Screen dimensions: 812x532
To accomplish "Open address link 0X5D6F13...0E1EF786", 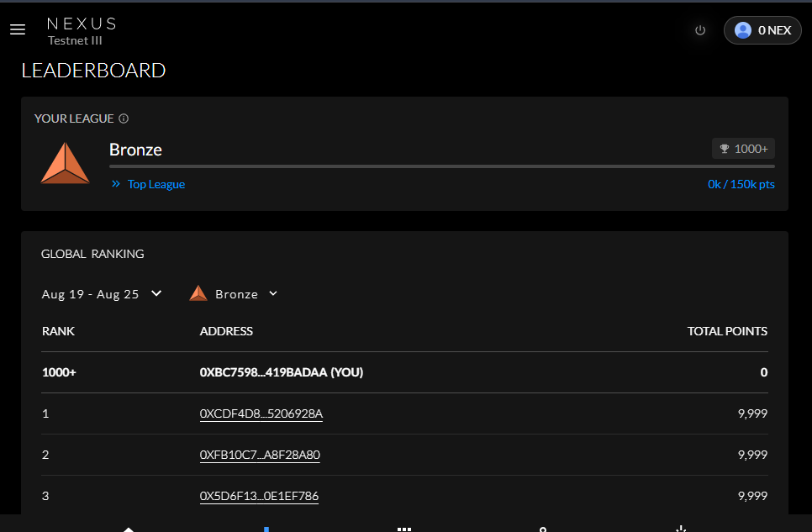I will tap(259, 496).
